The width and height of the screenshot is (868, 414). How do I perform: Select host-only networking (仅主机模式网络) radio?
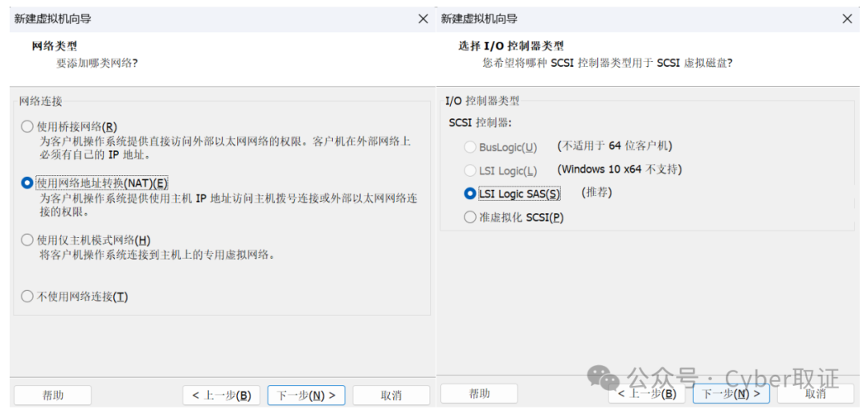27,240
